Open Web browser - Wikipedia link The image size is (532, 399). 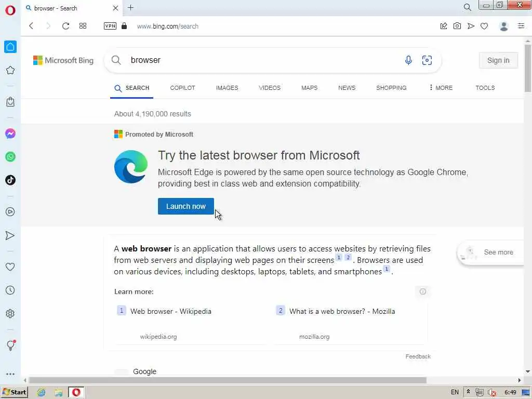click(x=170, y=311)
